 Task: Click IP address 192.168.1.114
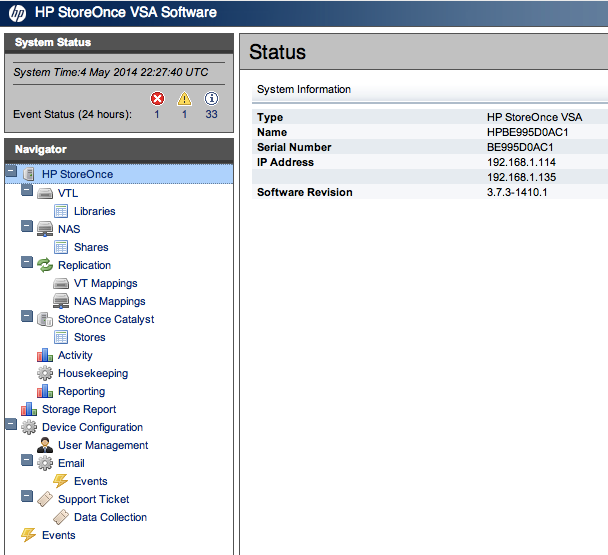pyautogui.click(x=521, y=162)
